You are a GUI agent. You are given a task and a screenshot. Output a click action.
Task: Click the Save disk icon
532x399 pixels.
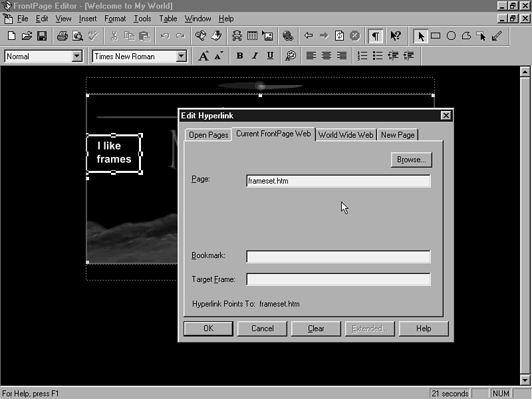pos(41,36)
